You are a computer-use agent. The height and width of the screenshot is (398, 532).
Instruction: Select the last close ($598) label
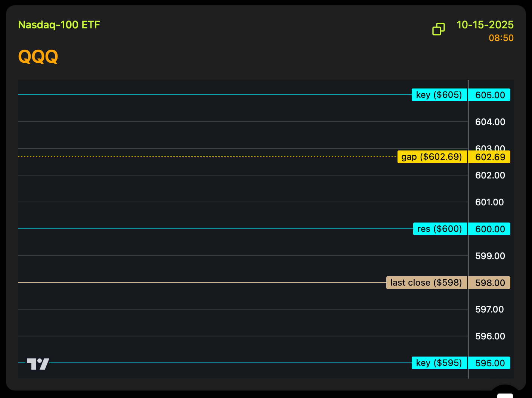pyautogui.click(x=426, y=283)
